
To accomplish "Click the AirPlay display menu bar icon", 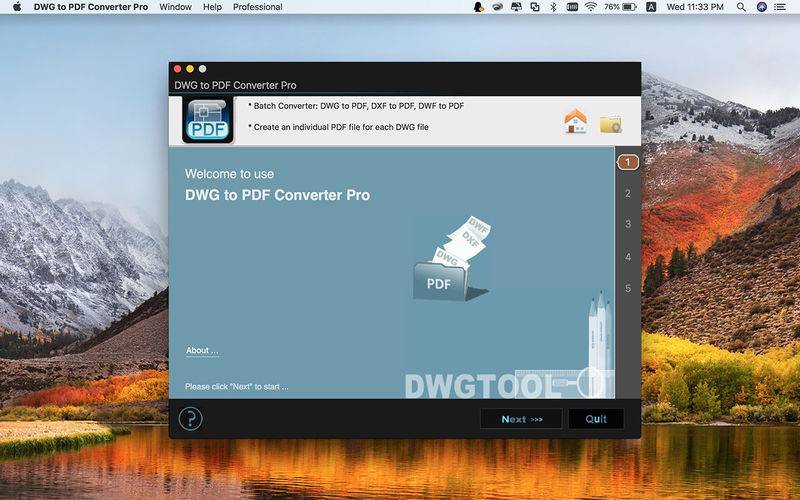I will (x=516, y=7).
